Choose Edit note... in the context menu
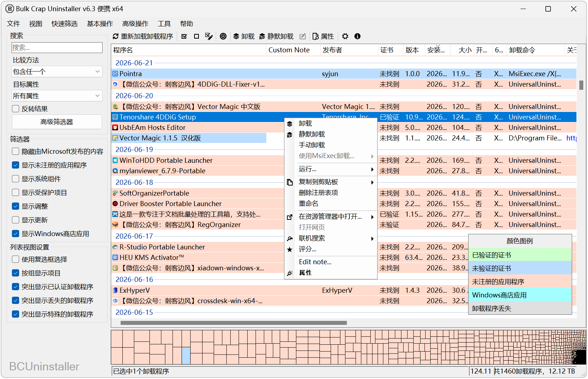Viewport: 588px width, 379px height. click(331, 262)
